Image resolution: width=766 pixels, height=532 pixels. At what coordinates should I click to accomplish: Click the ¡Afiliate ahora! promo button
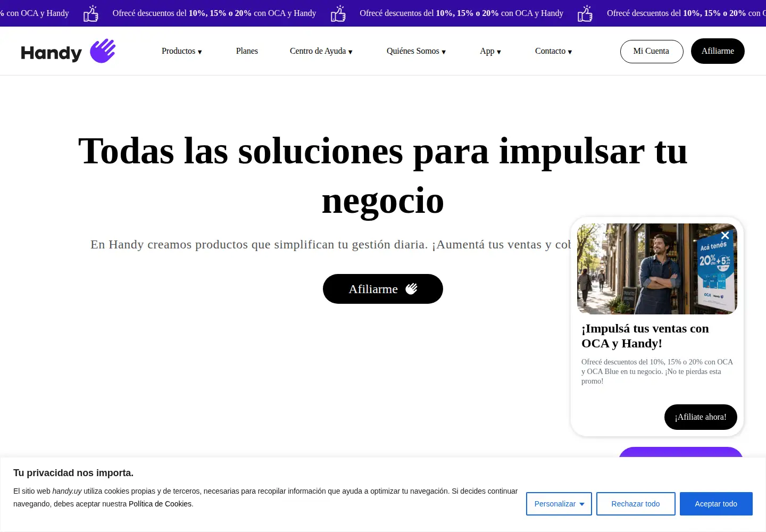click(701, 417)
